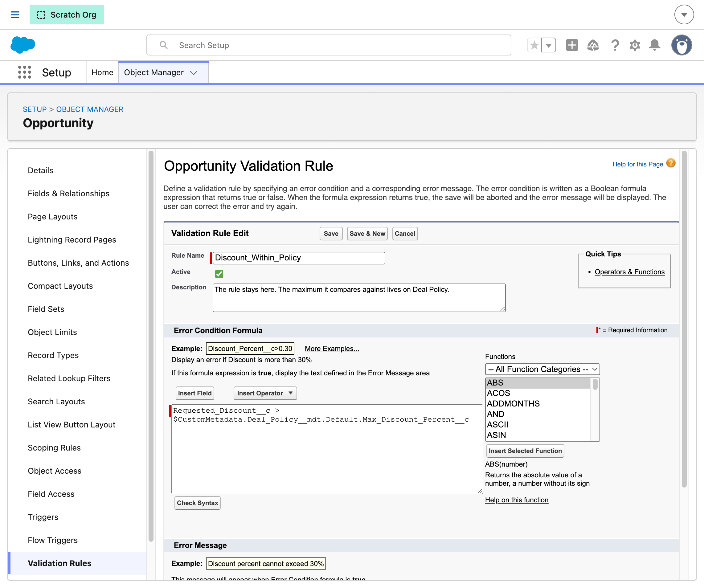Click the OBJECT MANAGER breadcrumb link
Viewport: 704px width, 588px height.
click(90, 109)
